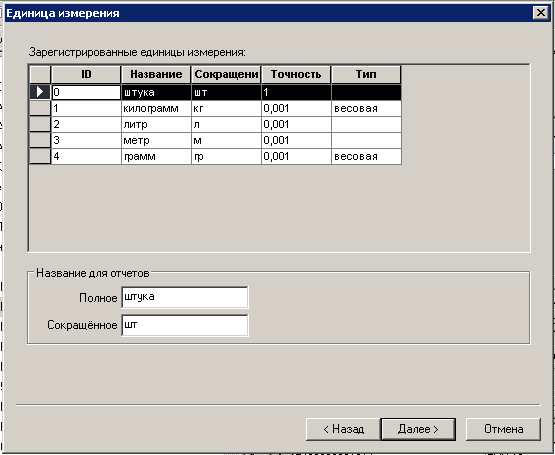Click the Название column header
Image resolution: width=555 pixels, height=455 pixels.
[156, 74]
